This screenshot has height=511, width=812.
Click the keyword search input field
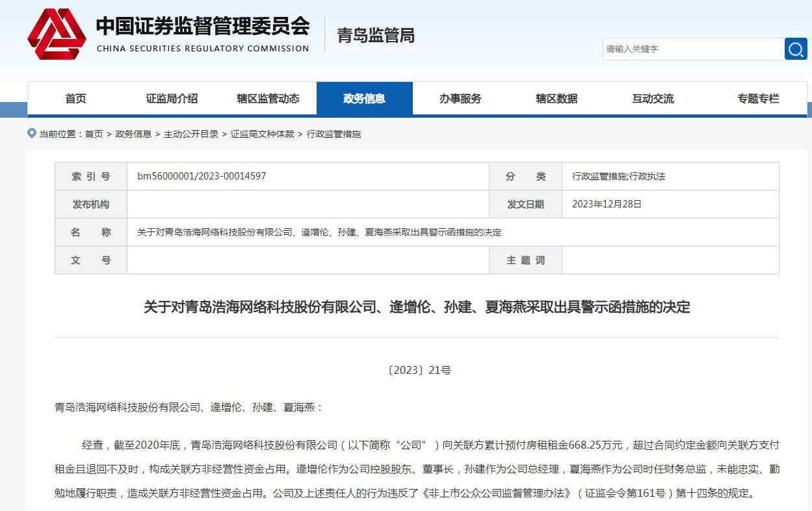pyautogui.click(x=691, y=48)
